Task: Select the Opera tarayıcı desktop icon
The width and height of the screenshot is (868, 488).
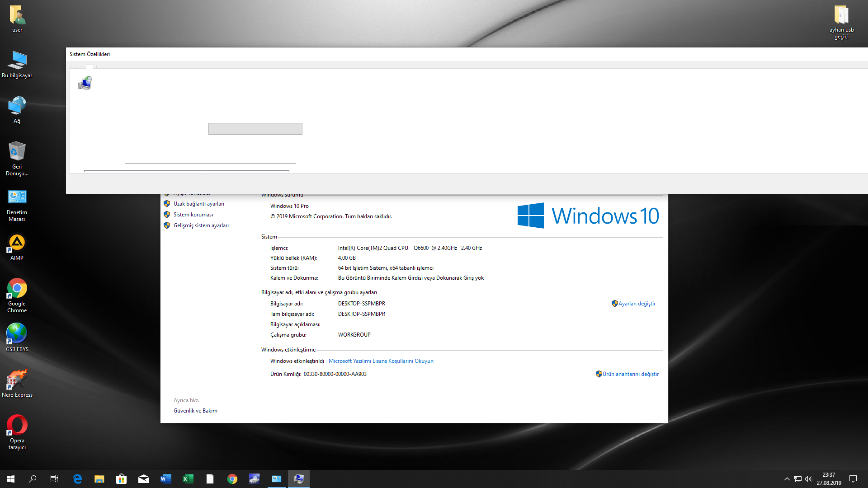Action: tap(17, 425)
